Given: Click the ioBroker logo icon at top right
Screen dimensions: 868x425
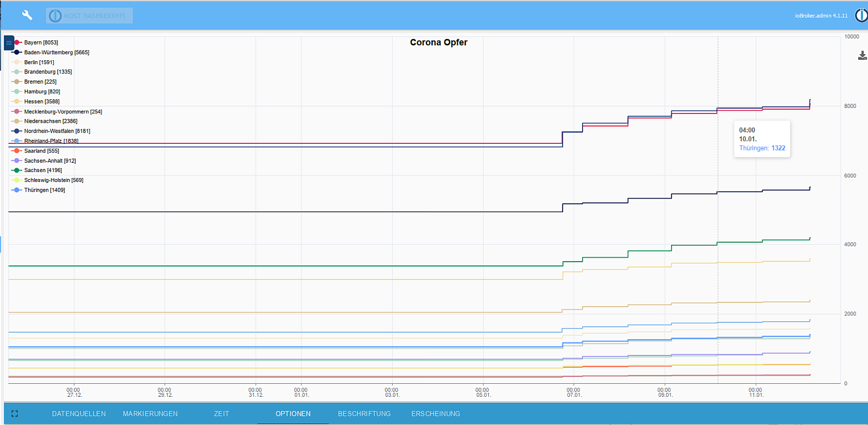Looking at the screenshot, I should tap(861, 15).
